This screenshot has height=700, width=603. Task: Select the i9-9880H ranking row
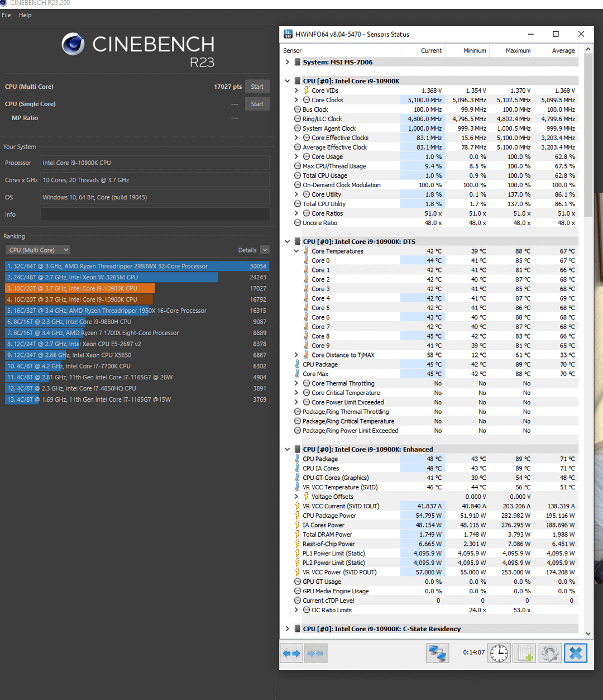pos(137,322)
